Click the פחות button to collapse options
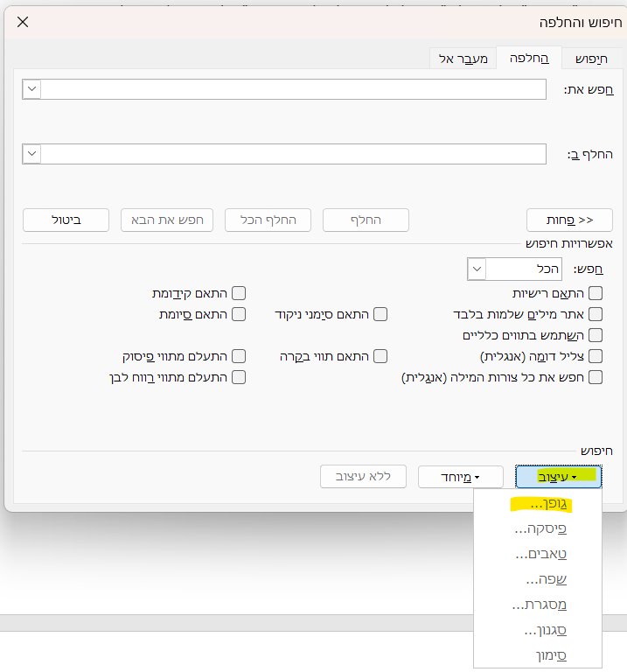627x672 pixels. (569, 220)
